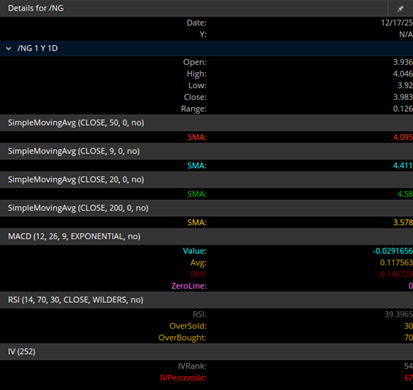
Task: Click SimpleMovingAvg (CLOSE, 9, 0, no) header
Action: (74, 151)
